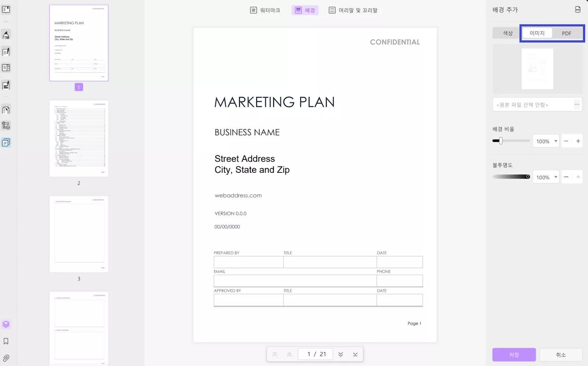Decrease 배경 비율 with minus button

[566, 141]
